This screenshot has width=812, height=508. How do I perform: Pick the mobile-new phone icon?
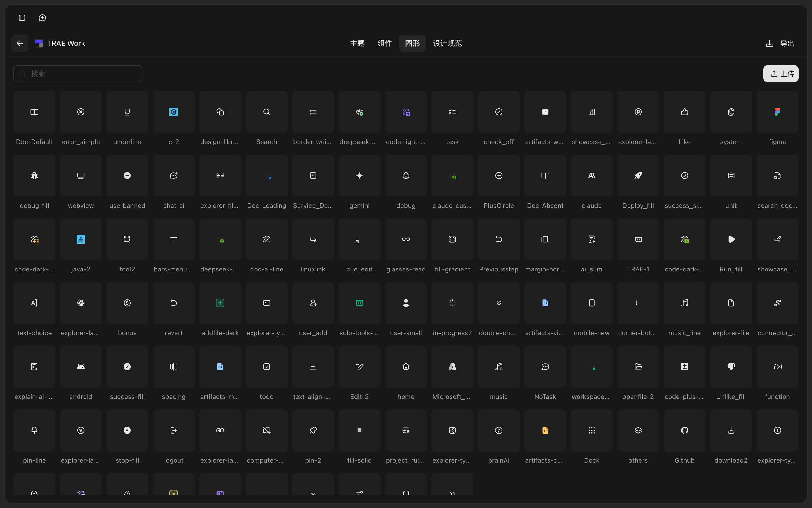(592, 303)
